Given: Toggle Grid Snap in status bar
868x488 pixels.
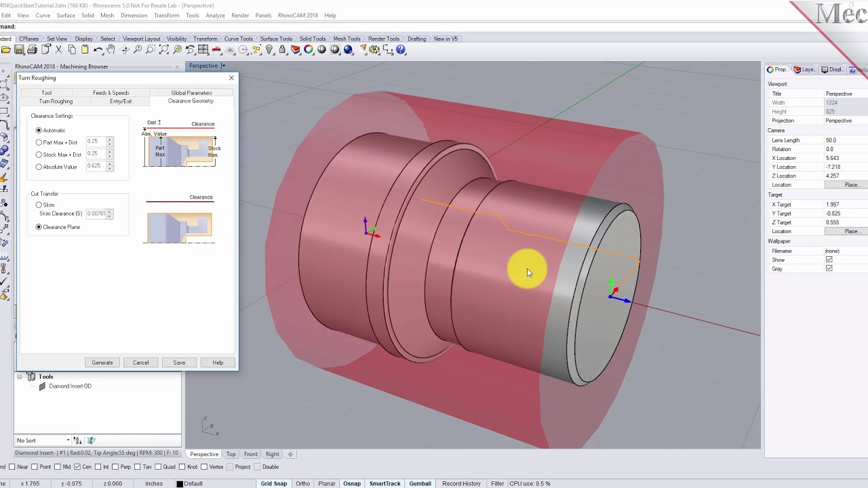Looking at the screenshot, I should (x=274, y=483).
